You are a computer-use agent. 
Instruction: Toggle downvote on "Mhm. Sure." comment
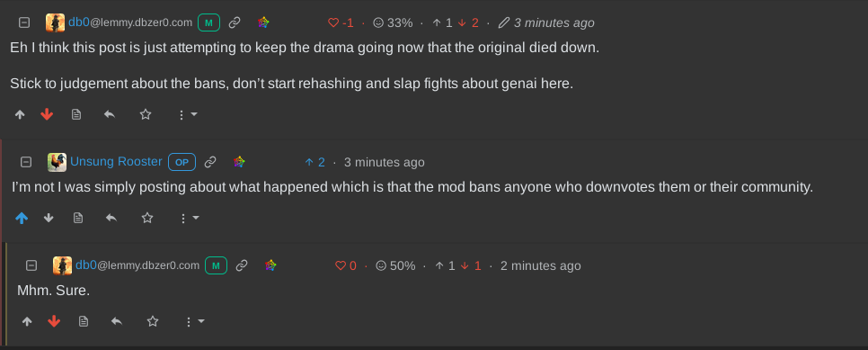(54, 322)
